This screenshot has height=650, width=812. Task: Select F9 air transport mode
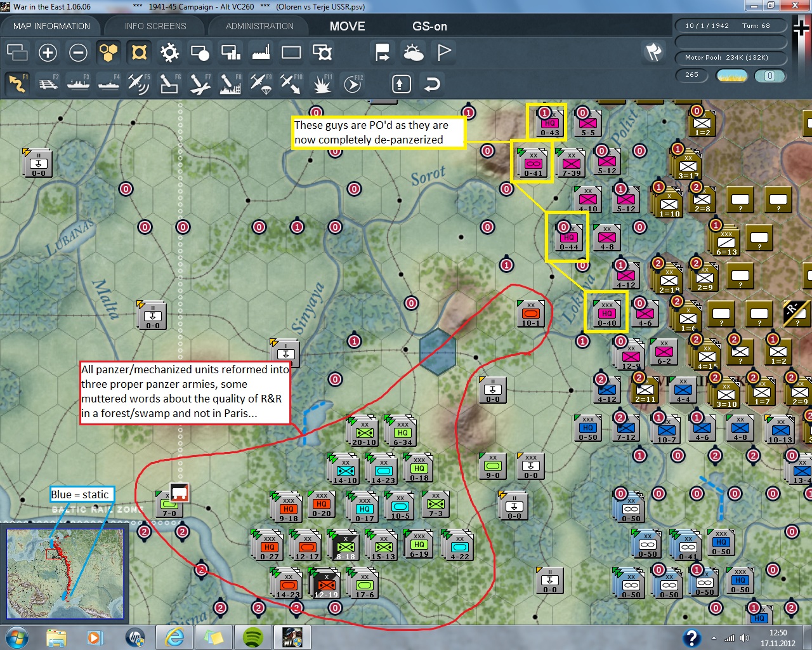point(261,84)
